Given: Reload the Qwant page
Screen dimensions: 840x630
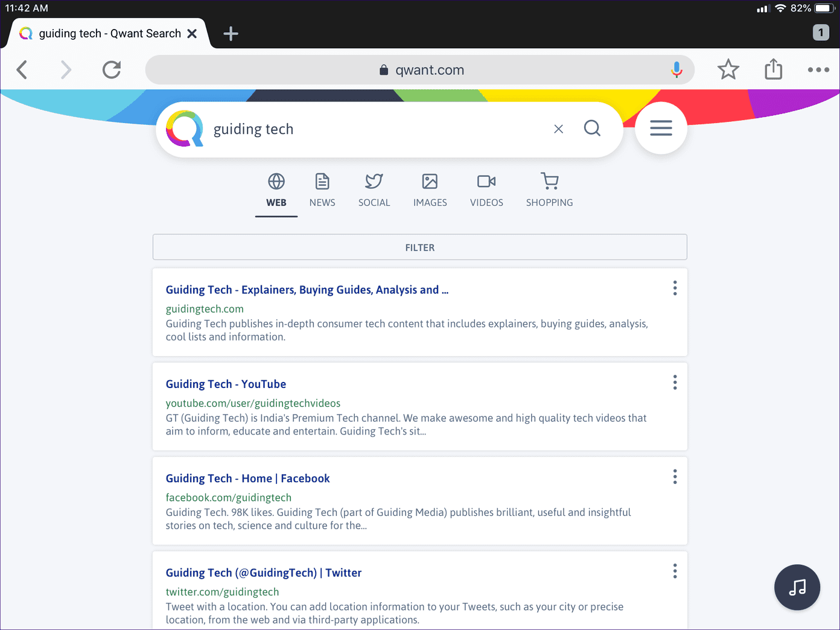Looking at the screenshot, I should click(112, 70).
